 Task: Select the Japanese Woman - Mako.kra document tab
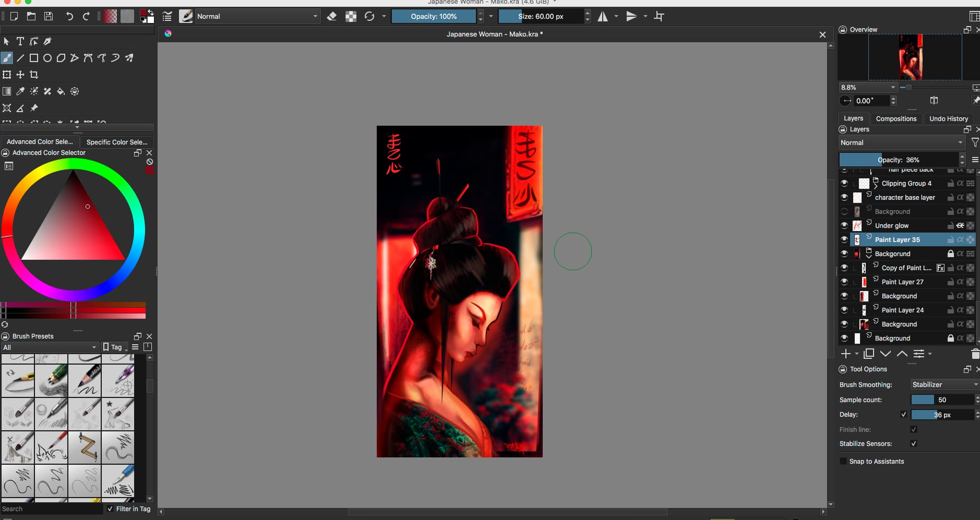495,34
